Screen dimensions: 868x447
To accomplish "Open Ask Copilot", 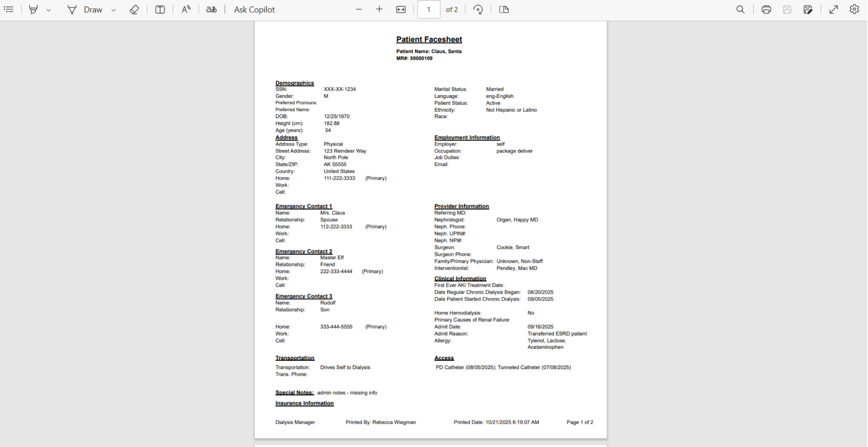I will click(x=254, y=9).
